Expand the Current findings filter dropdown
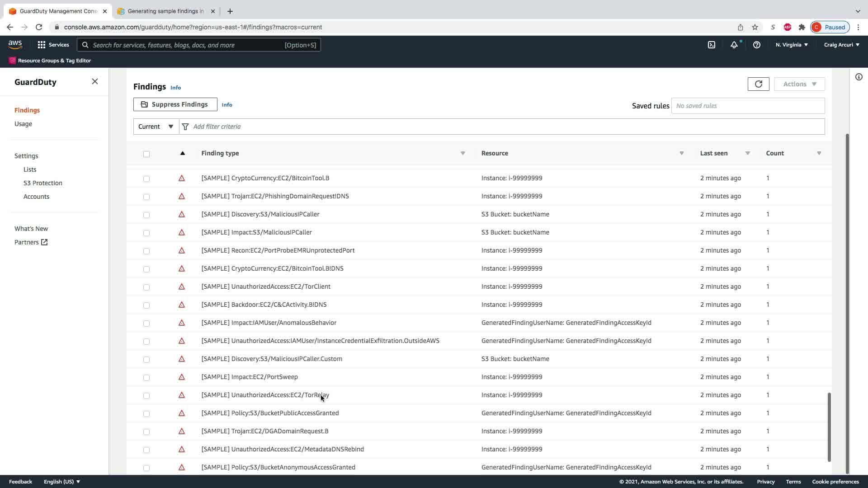 tap(156, 127)
